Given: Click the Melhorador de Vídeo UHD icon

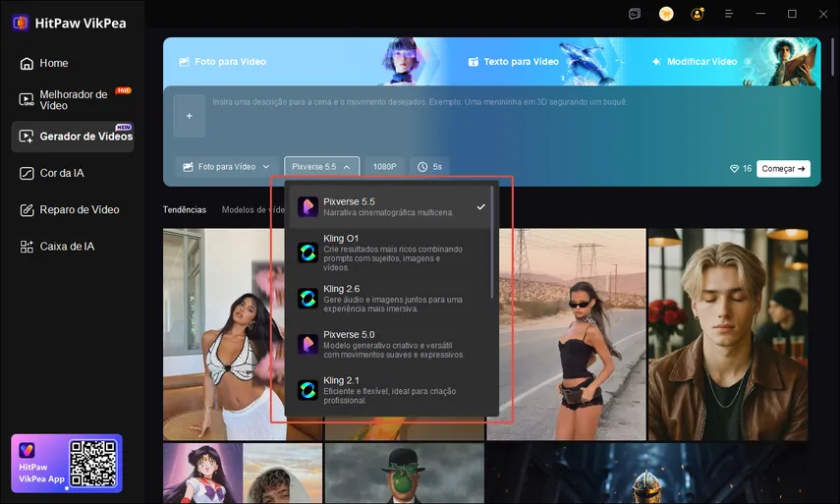Looking at the screenshot, I should [x=27, y=99].
